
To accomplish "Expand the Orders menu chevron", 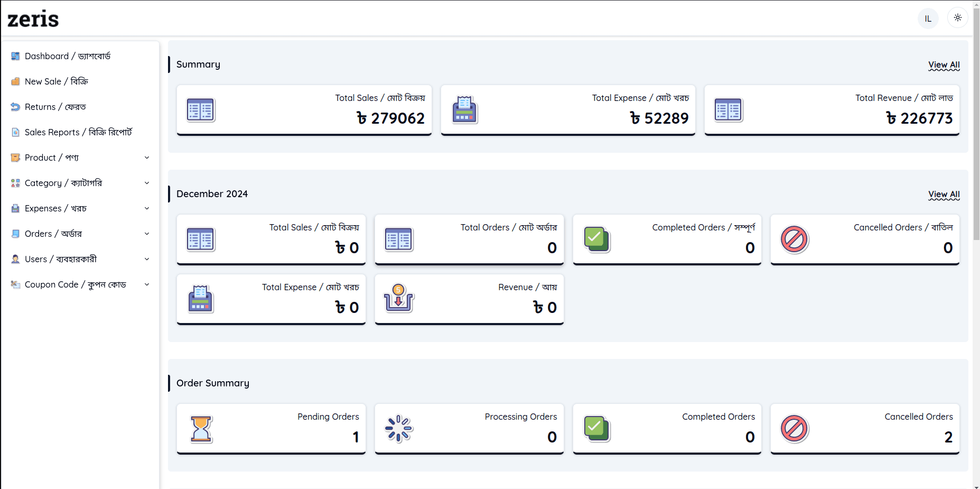I will coord(147,234).
